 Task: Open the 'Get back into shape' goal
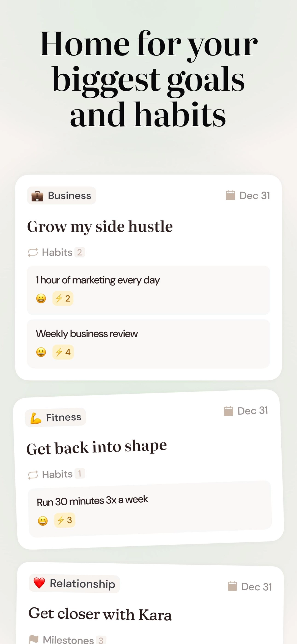pos(97,447)
